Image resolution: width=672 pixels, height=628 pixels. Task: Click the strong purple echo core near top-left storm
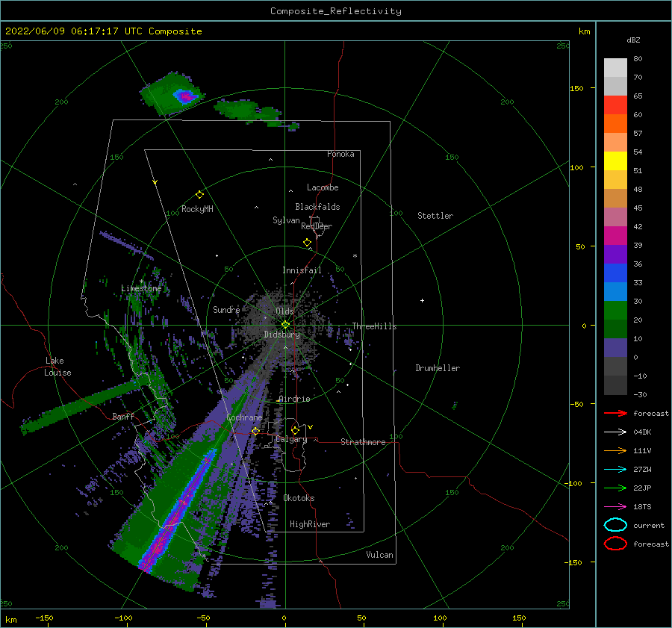tap(186, 96)
